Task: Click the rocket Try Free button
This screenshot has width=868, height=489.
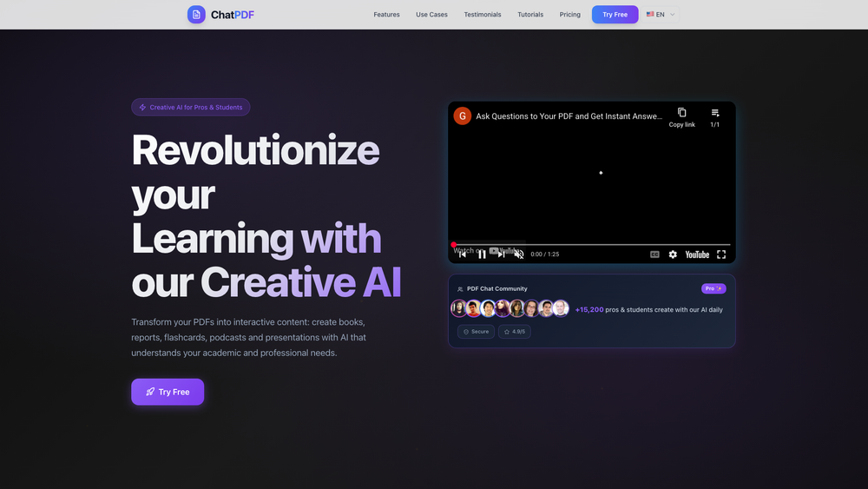Action: click(x=168, y=392)
